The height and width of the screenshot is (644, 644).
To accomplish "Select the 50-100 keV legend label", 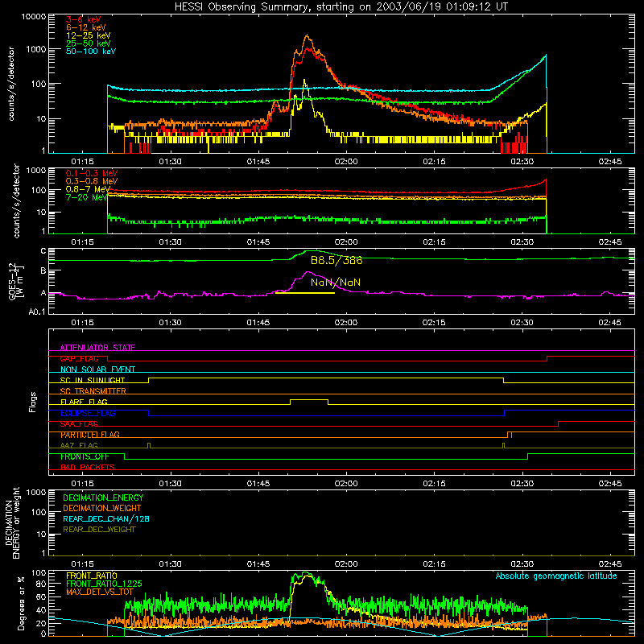I will tap(91, 52).
